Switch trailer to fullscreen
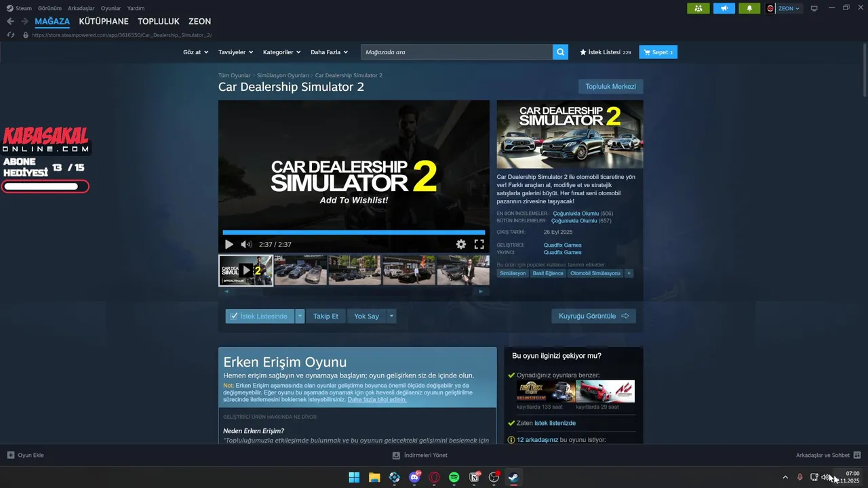This screenshot has height=488, width=868. click(x=479, y=245)
